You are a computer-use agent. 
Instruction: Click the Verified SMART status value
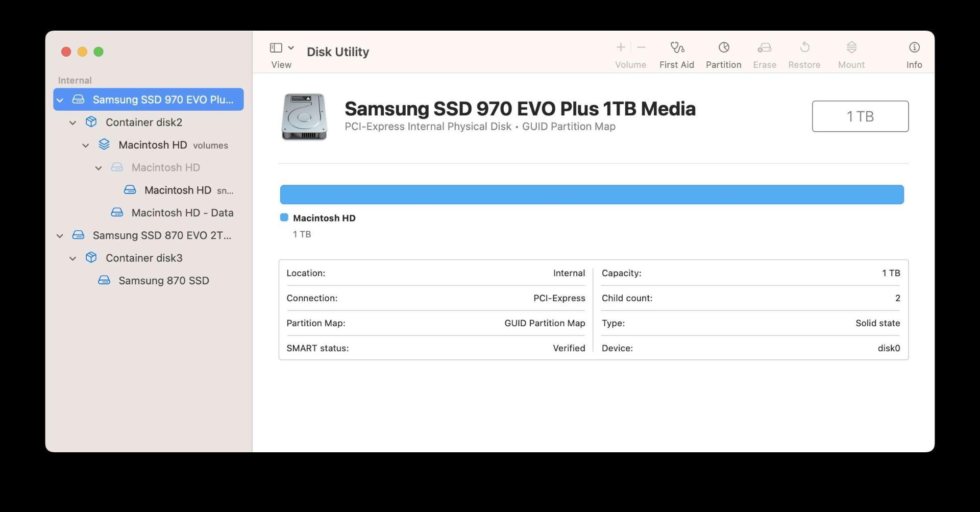click(x=569, y=348)
